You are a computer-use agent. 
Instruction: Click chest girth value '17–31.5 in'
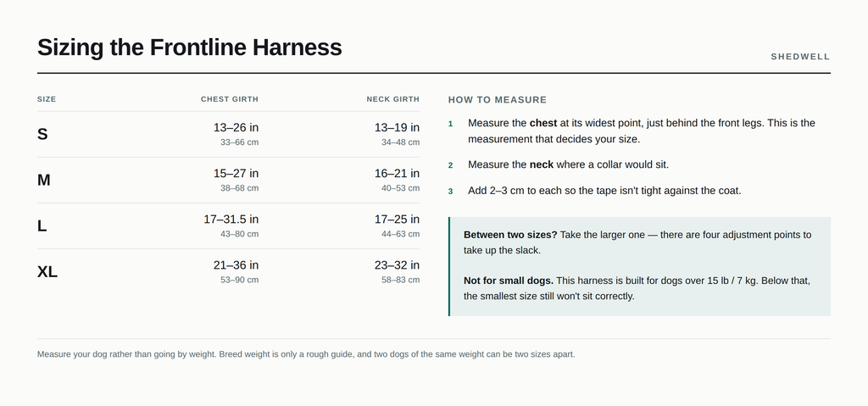[231, 220]
